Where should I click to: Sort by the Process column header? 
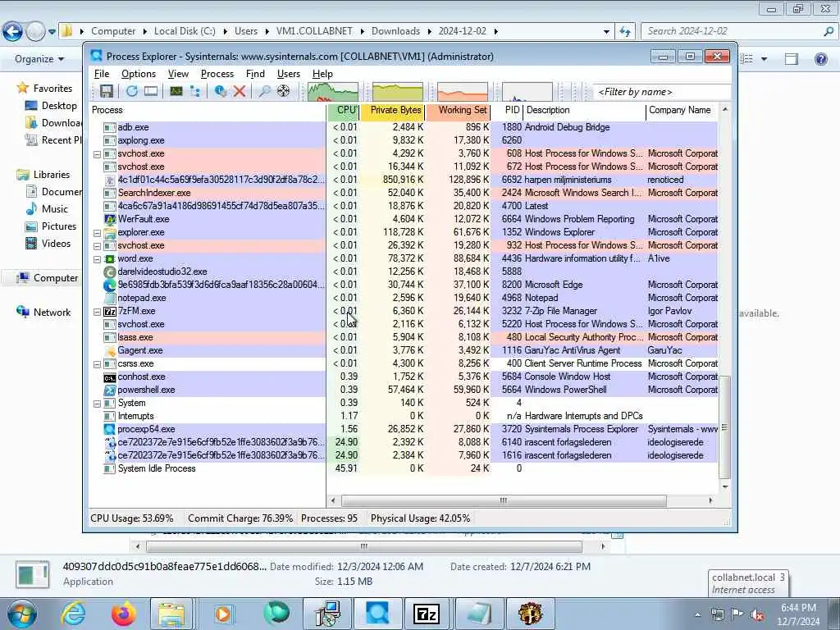pyautogui.click(x=208, y=110)
